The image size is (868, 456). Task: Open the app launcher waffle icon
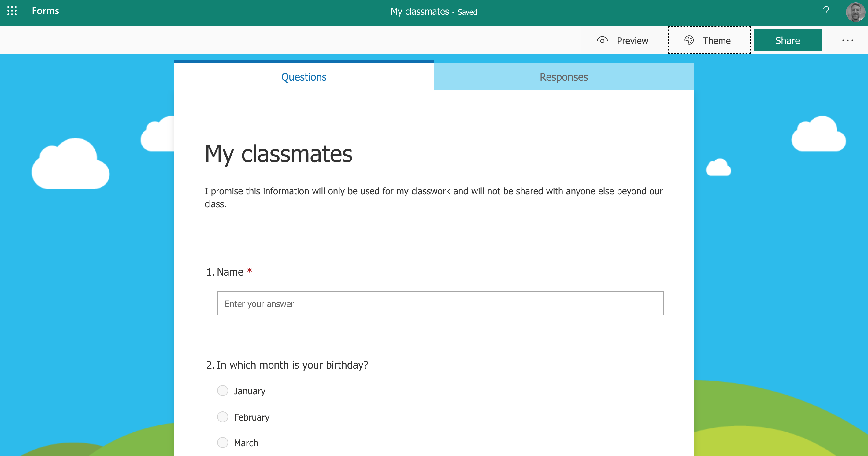point(12,11)
